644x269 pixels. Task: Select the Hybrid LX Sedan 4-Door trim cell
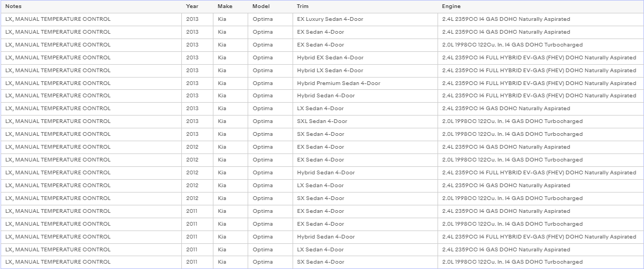(x=365, y=71)
